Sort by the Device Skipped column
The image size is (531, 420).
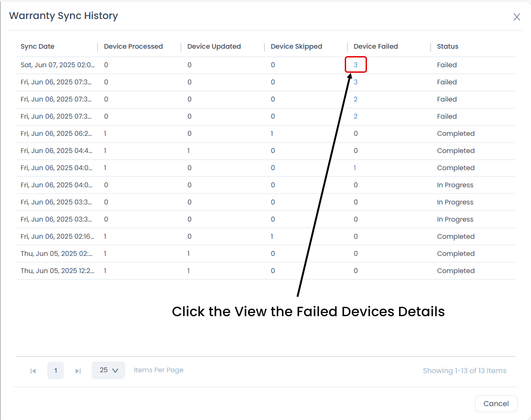(x=297, y=46)
